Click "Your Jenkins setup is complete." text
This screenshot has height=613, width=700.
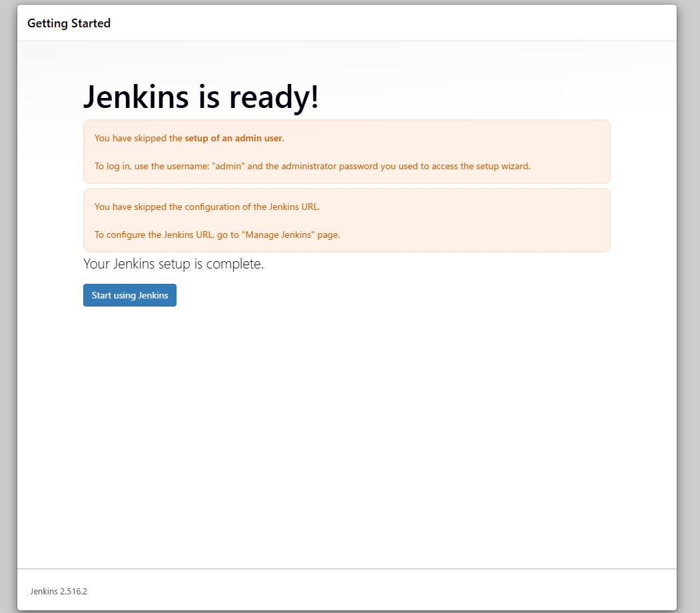point(174,264)
